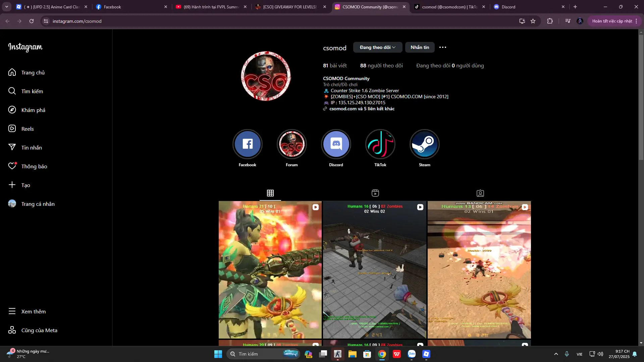The height and width of the screenshot is (362, 644).
Task: Click the browser forward button
Action: [x=19, y=21]
